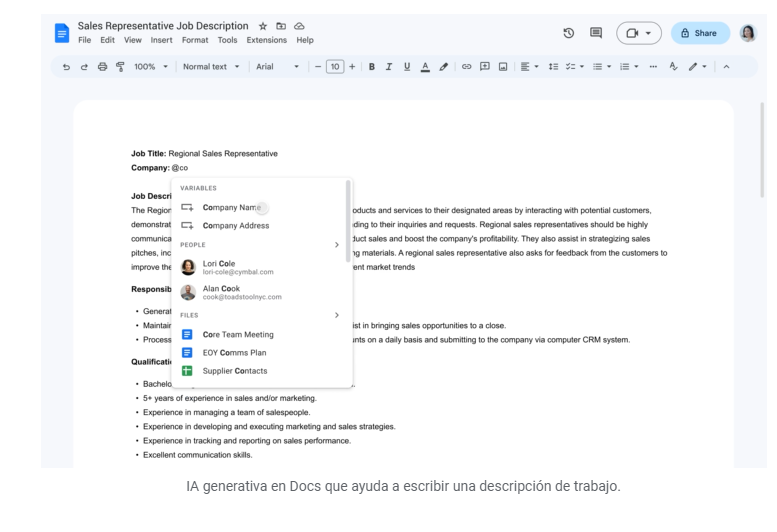Open line and paragraph spacing
Image resolution: width=777 pixels, height=532 pixels.
click(x=553, y=67)
